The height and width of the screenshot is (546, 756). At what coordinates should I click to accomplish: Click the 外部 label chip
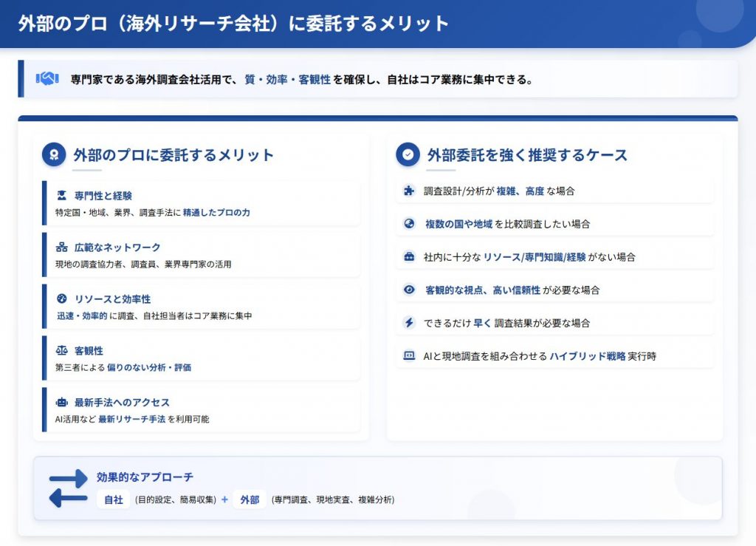pos(249,500)
